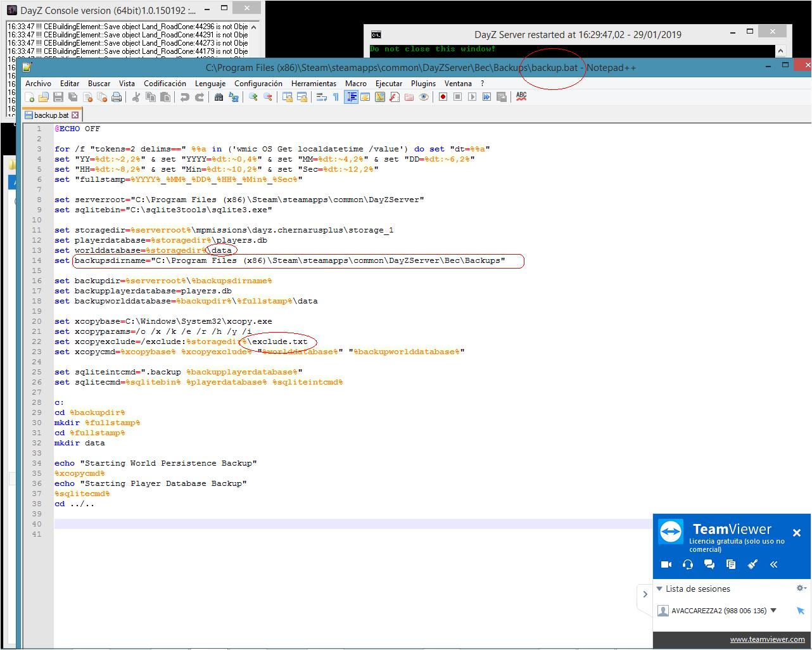The image size is (812, 650).
Task: Maximize the DayZ Server restarted window
Action: point(750,32)
